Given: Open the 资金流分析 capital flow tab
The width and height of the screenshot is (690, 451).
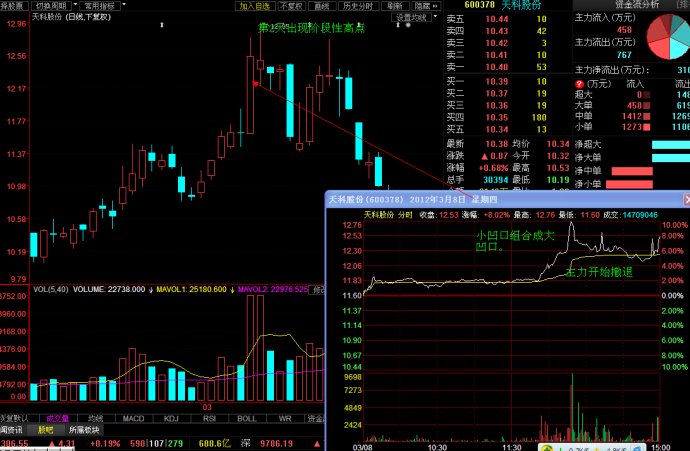Looking at the screenshot, I should tap(637, 5).
